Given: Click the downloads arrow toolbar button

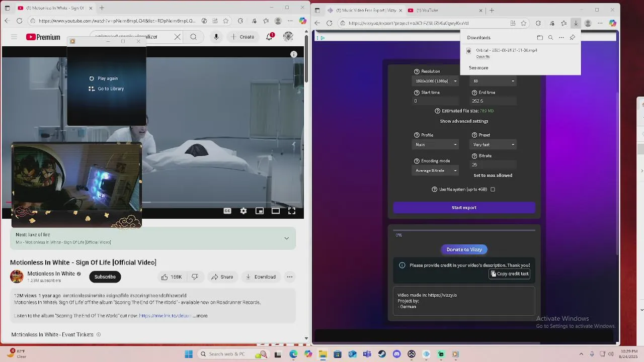Looking at the screenshot, I should (576, 23).
